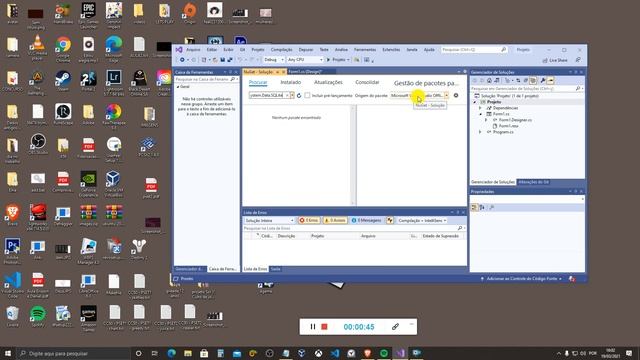The height and width of the screenshot is (360, 640).
Task: Switch to Atualizações tab in NuGet
Action: pyautogui.click(x=328, y=82)
